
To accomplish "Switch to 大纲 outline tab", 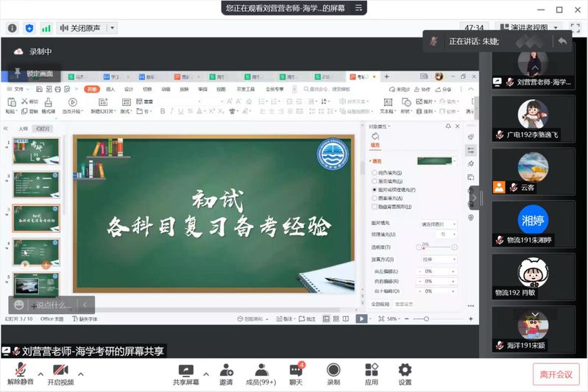I will [24, 129].
